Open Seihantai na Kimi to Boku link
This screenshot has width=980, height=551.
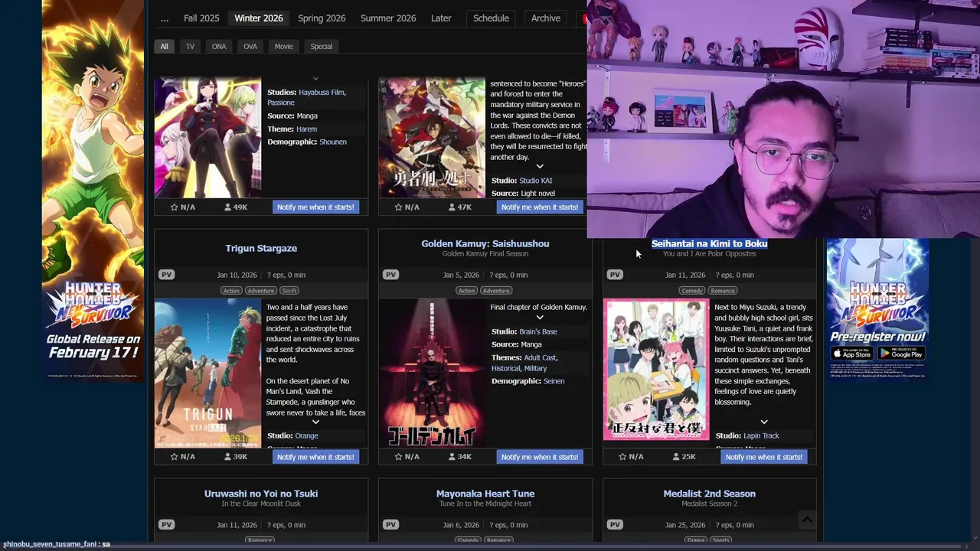tap(710, 244)
